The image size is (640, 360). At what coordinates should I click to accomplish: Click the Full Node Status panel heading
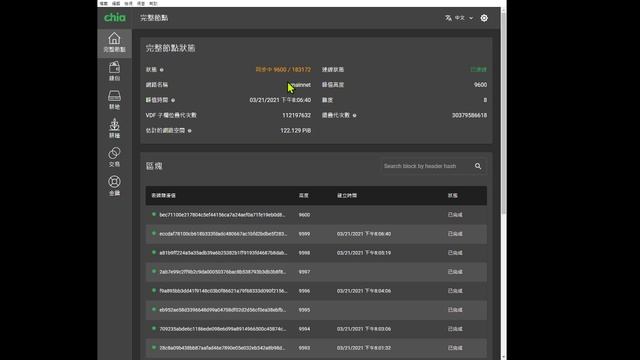pos(170,48)
